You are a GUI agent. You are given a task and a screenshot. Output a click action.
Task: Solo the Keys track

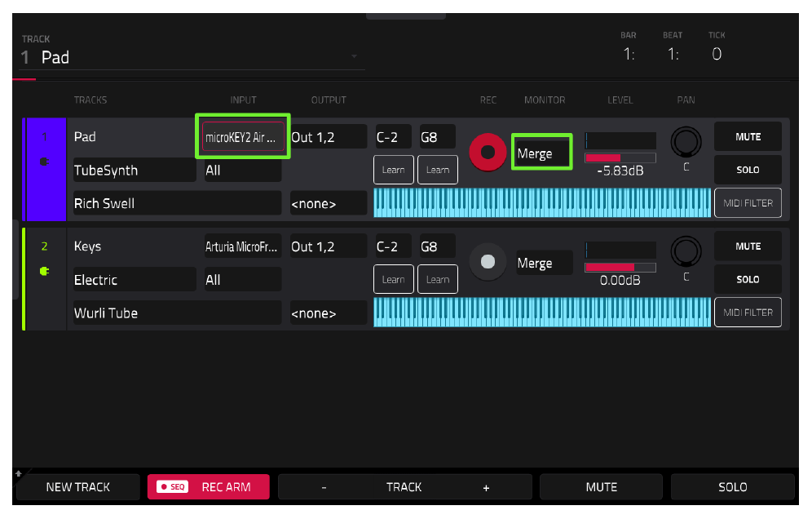(748, 279)
